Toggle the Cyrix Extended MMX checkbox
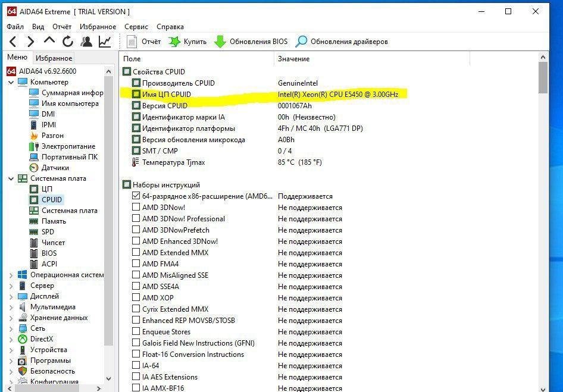 click(x=136, y=309)
